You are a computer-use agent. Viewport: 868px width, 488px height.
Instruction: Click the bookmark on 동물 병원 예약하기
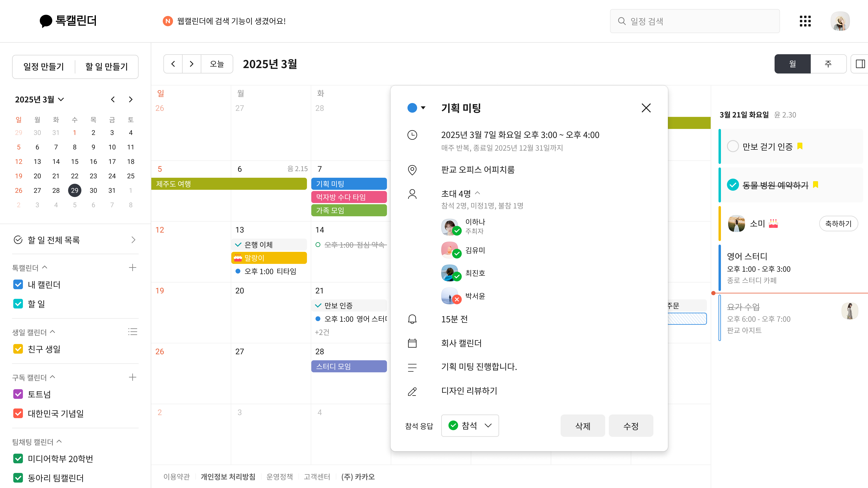click(x=815, y=185)
